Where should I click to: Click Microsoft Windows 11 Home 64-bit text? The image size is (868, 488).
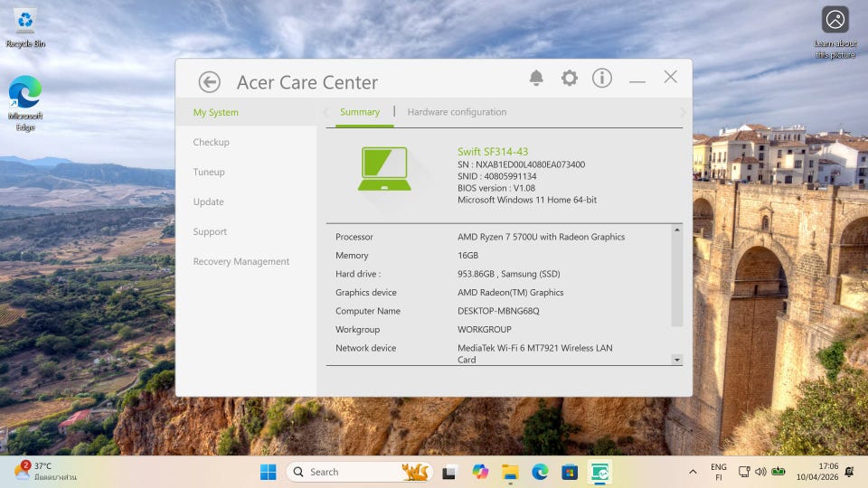[527, 200]
